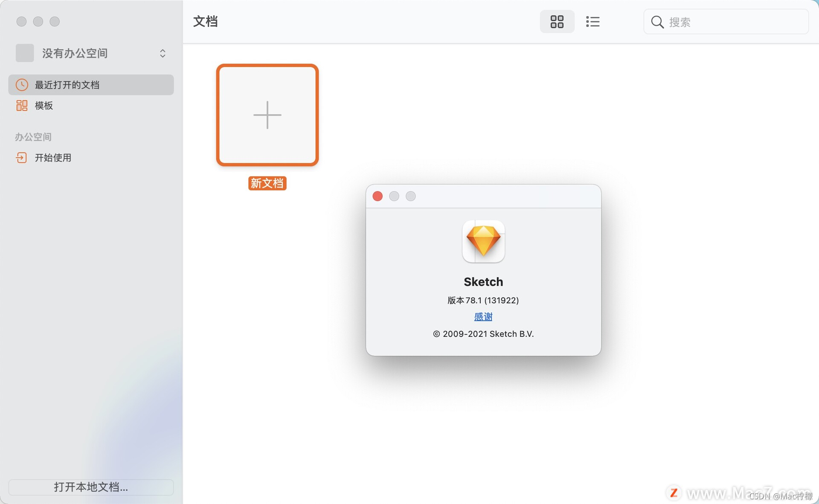The width and height of the screenshot is (819, 504).
Task: Open the workspace switcher chevron
Action: tap(163, 53)
